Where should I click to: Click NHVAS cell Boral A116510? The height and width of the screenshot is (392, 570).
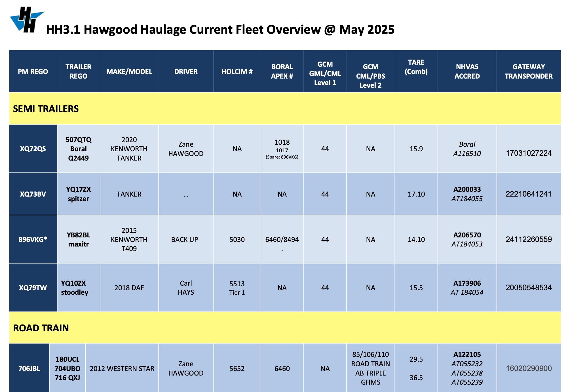click(x=467, y=149)
